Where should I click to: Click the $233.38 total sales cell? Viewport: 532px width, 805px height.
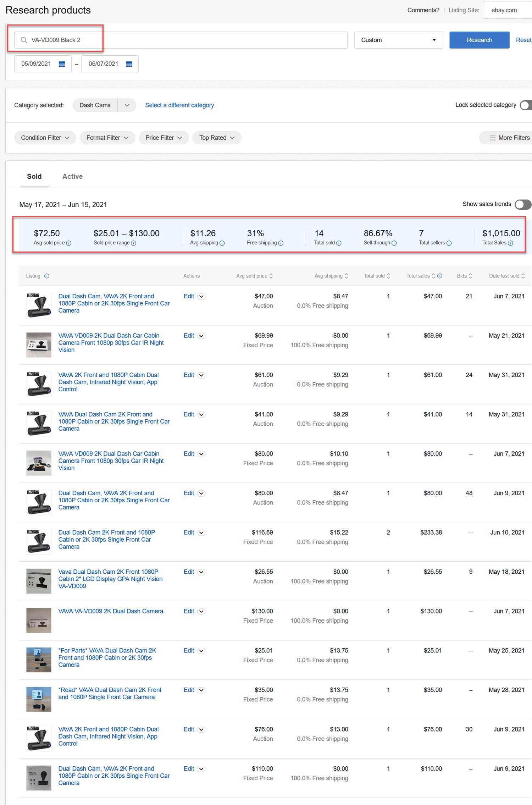click(x=431, y=533)
